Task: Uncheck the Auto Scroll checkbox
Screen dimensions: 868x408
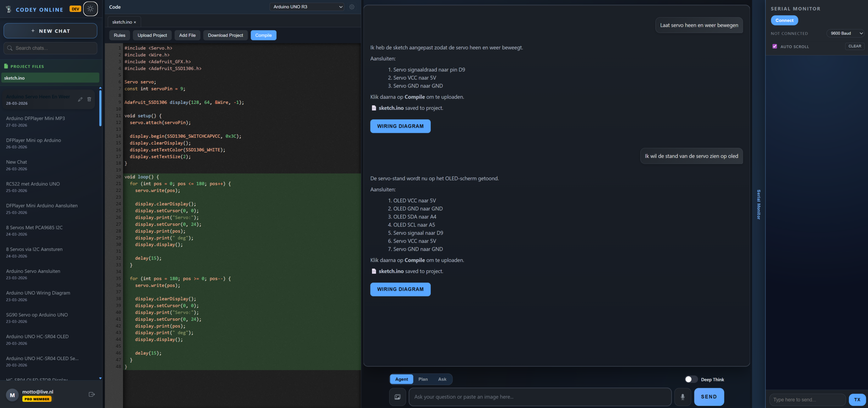Action: coord(775,46)
